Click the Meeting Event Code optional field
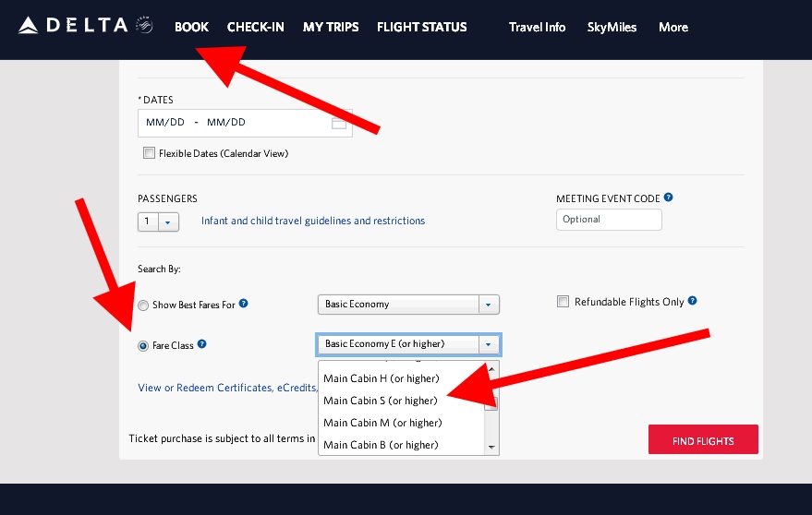The width and height of the screenshot is (812, 515). [609, 220]
